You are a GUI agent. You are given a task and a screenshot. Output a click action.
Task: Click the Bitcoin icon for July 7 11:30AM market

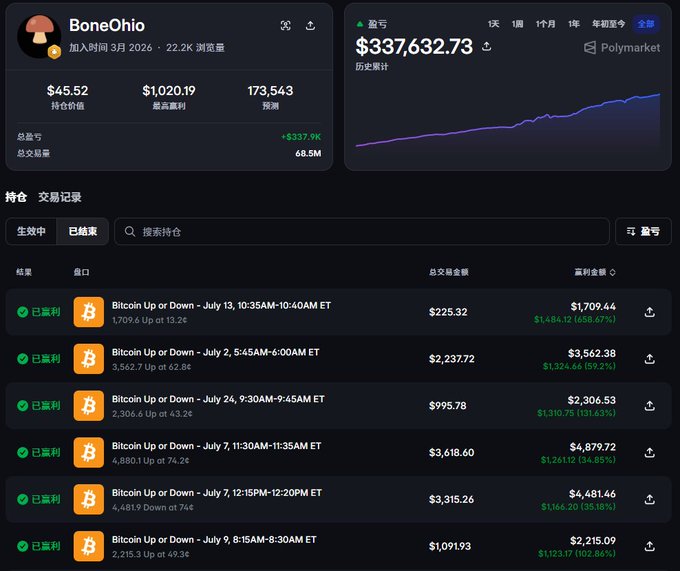(x=88, y=452)
